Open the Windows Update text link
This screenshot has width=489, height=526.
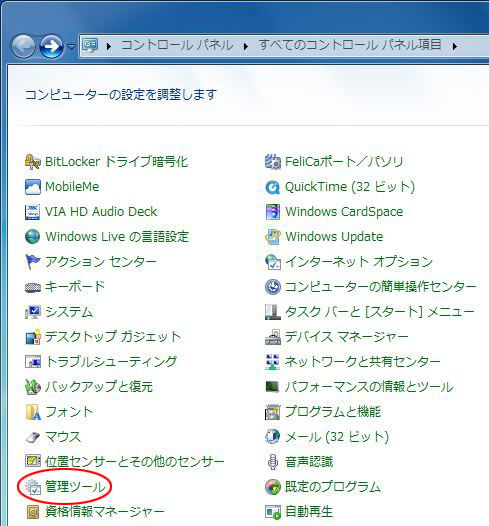click(x=334, y=237)
